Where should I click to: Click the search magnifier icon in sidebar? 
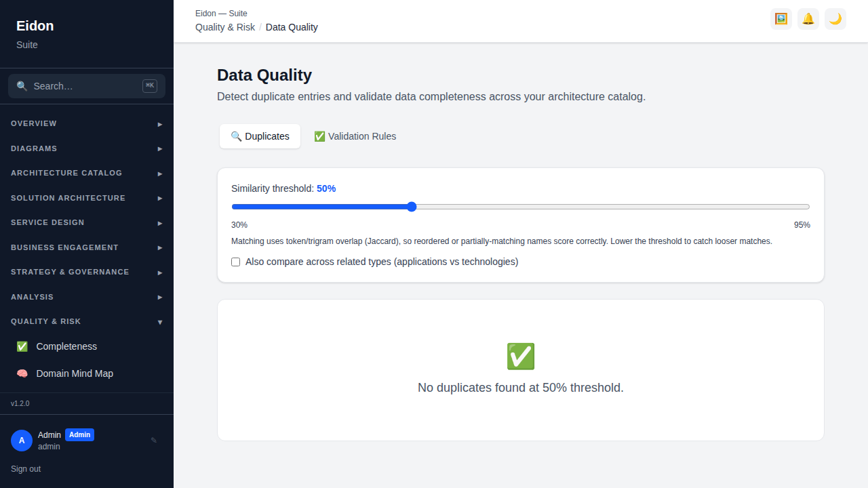point(22,86)
